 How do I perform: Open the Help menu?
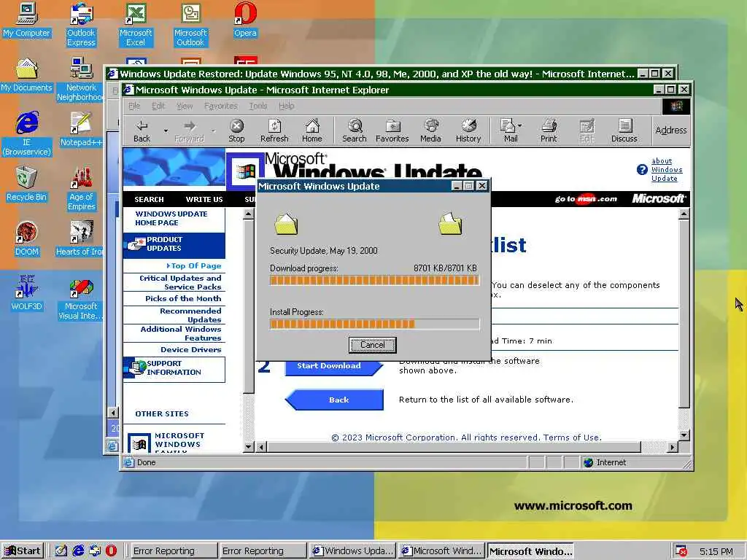tap(286, 106)
